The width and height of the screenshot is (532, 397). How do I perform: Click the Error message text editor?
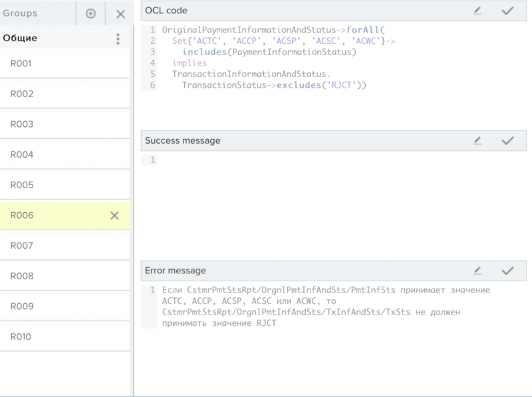click(342, 307)
